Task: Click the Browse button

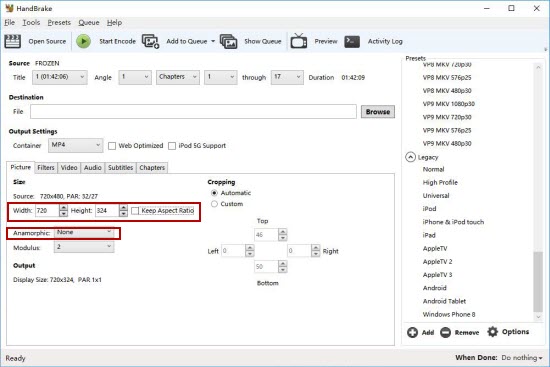Action: coord(378,112)
